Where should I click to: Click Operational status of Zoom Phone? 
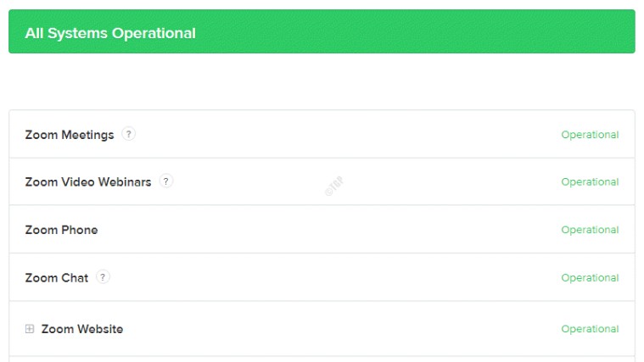[590, 230]
